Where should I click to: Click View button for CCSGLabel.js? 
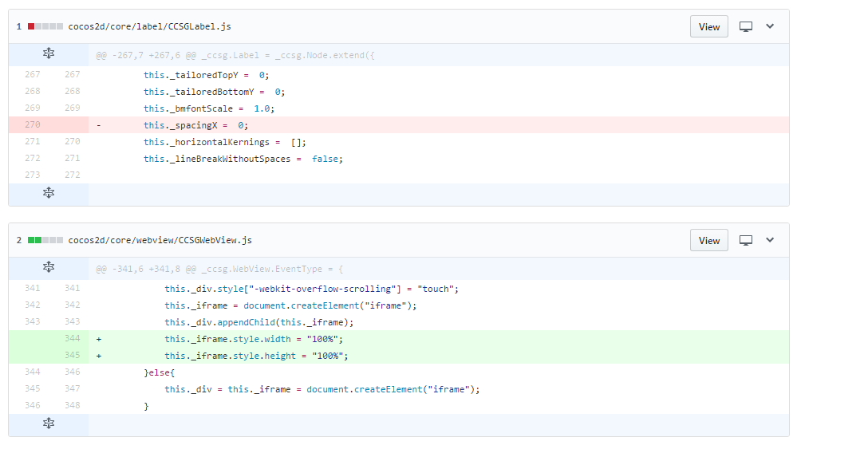click(x=708, y=26)
